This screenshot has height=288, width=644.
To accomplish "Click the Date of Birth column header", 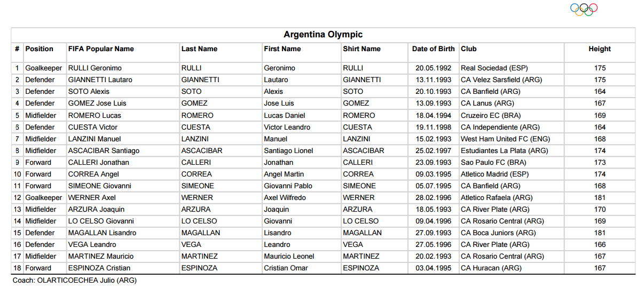I will coord(434,49).
